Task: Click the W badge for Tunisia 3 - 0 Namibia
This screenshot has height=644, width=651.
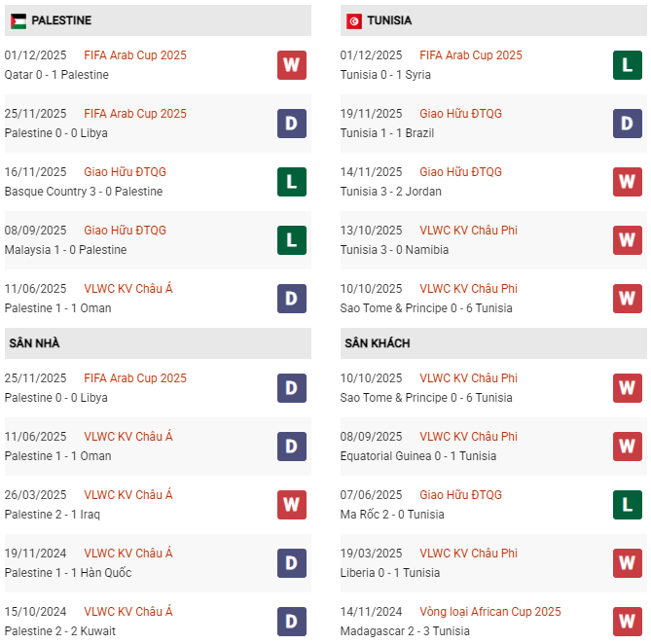Action: pyautogui.click(x=627, y=240)
